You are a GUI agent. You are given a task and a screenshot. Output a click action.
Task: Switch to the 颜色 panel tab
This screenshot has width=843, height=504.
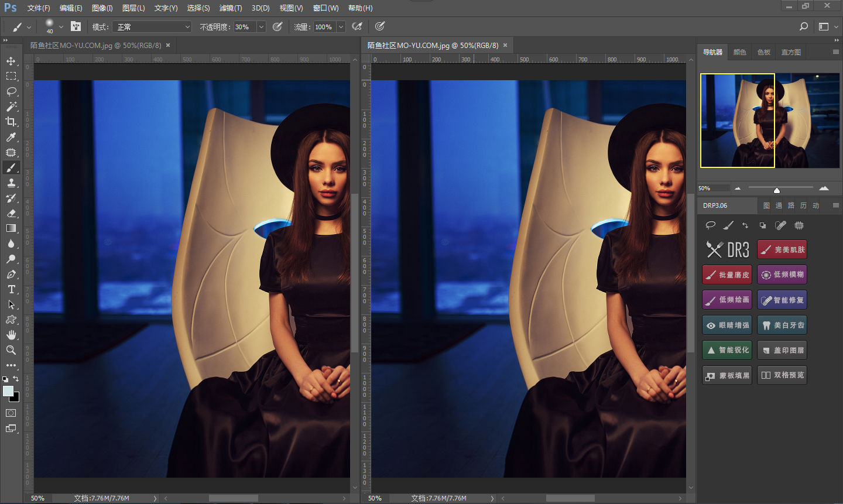740,52
